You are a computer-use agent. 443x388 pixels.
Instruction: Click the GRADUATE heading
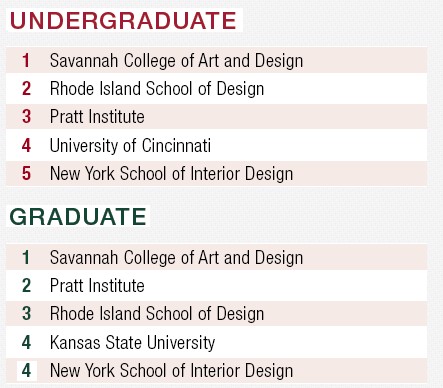[x=78, y=217]
